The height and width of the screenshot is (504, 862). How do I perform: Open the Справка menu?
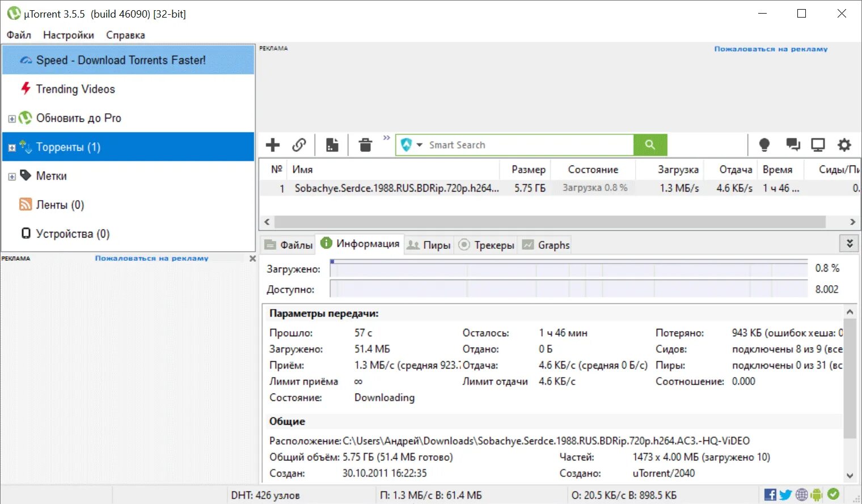coord(125,35)
